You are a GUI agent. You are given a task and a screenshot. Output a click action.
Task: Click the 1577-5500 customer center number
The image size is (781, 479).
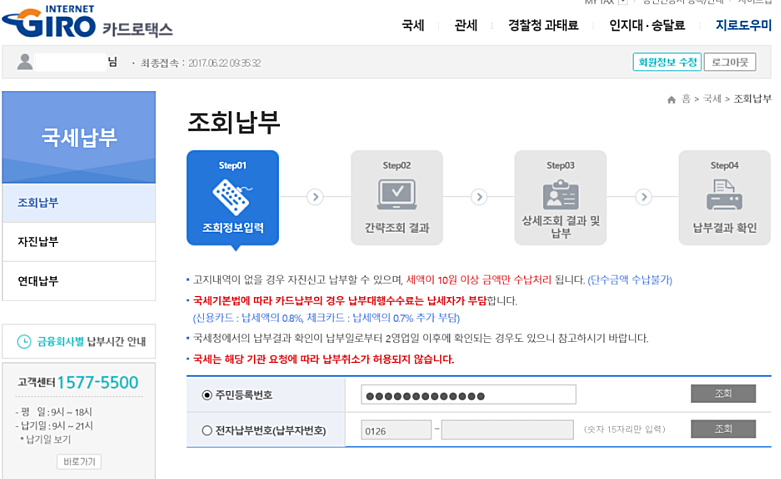click(x=98, y=382)
